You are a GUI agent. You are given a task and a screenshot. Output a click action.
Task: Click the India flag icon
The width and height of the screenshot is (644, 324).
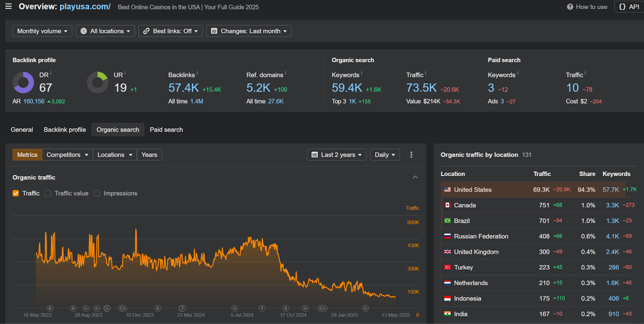click(448, 314)
